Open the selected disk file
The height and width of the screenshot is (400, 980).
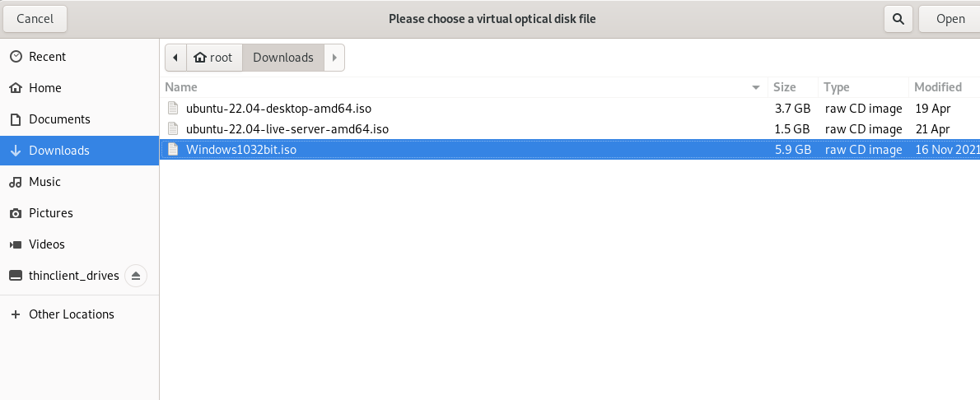point(950,19)
